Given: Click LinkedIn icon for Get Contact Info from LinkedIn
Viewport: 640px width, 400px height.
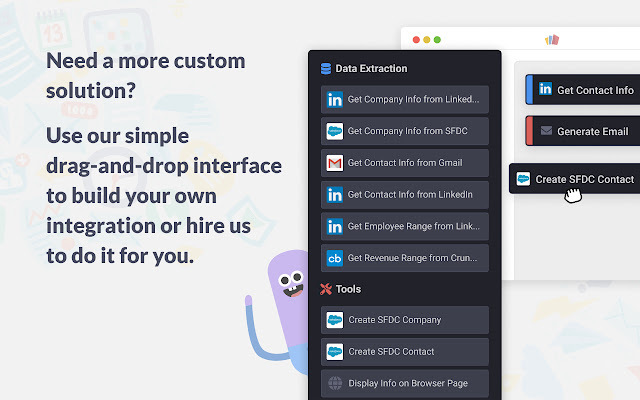Looking at the screenshot, I should (335, 195).
